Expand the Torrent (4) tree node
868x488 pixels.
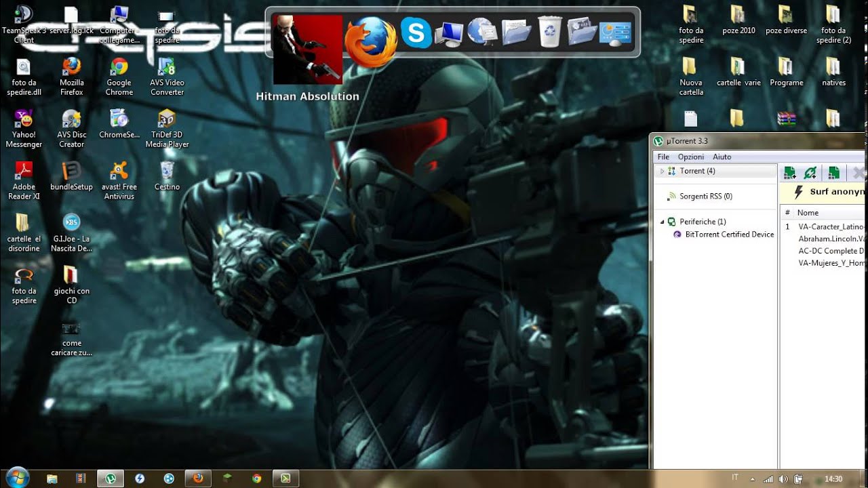coord(662,171)
